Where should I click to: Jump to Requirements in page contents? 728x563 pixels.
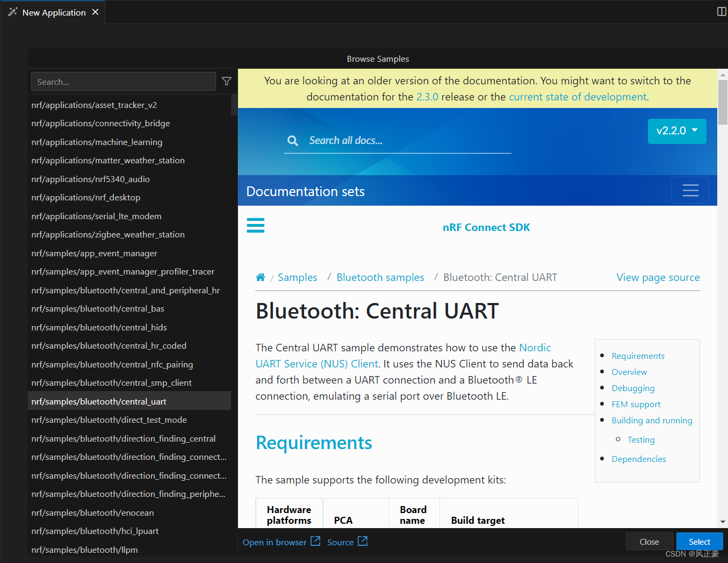[638, 356]
